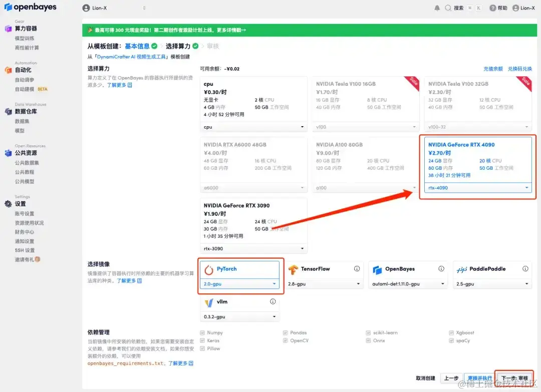Click the 自动化 sidebar icon
The height and width of the screenshot is (392, 541).
coord(9,70)
